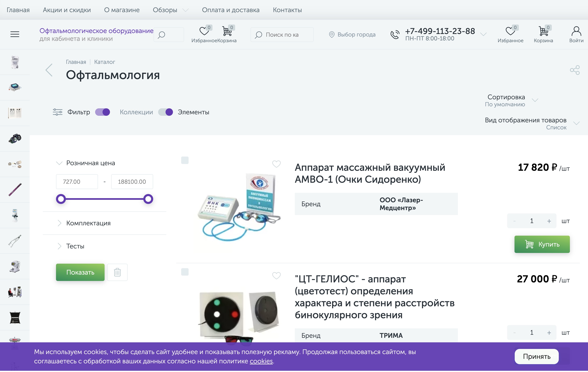Open the black trial frame sidebar category
Screen dimensions: 588x372
tap(15, 138)
